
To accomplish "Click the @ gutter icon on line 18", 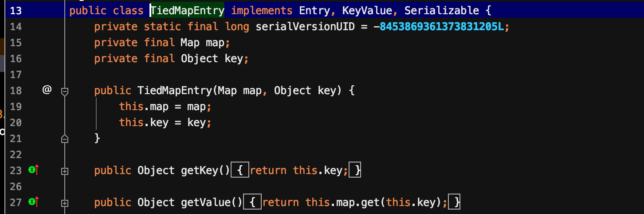I will [47, 90].
